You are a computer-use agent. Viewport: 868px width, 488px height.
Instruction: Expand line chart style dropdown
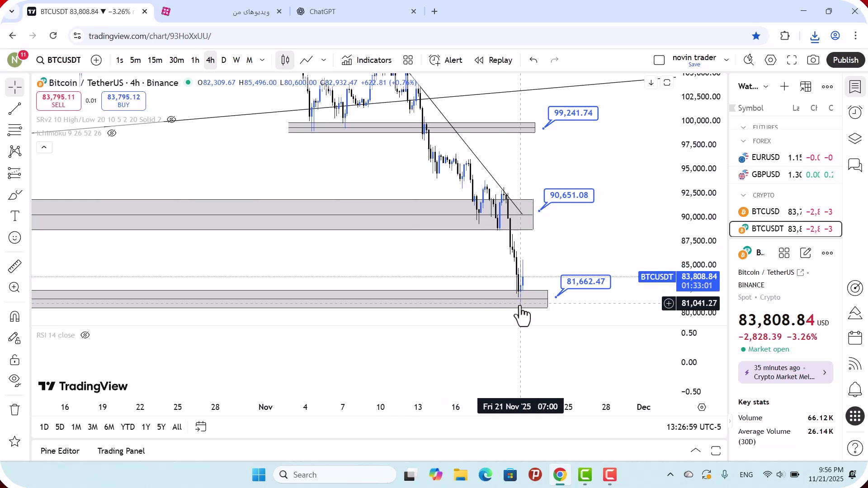(324, 60)
